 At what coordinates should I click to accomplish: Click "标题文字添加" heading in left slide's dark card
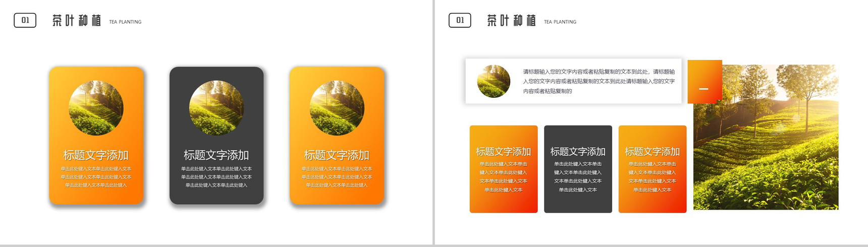216,155
